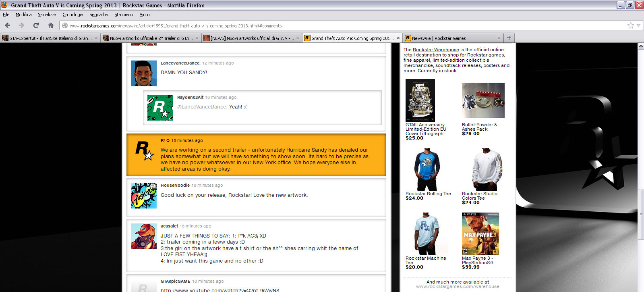The image size is (644, 292).
Task: Click the 'DAMN YOU SANDY!' comment text
Action: click(x=184, y=73)
